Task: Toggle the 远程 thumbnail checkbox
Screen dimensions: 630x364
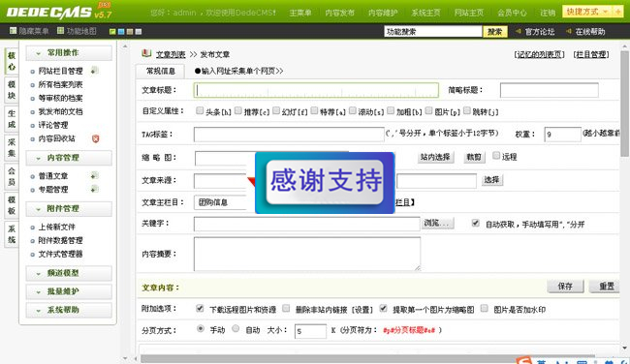Action: (x=496, y=156)
